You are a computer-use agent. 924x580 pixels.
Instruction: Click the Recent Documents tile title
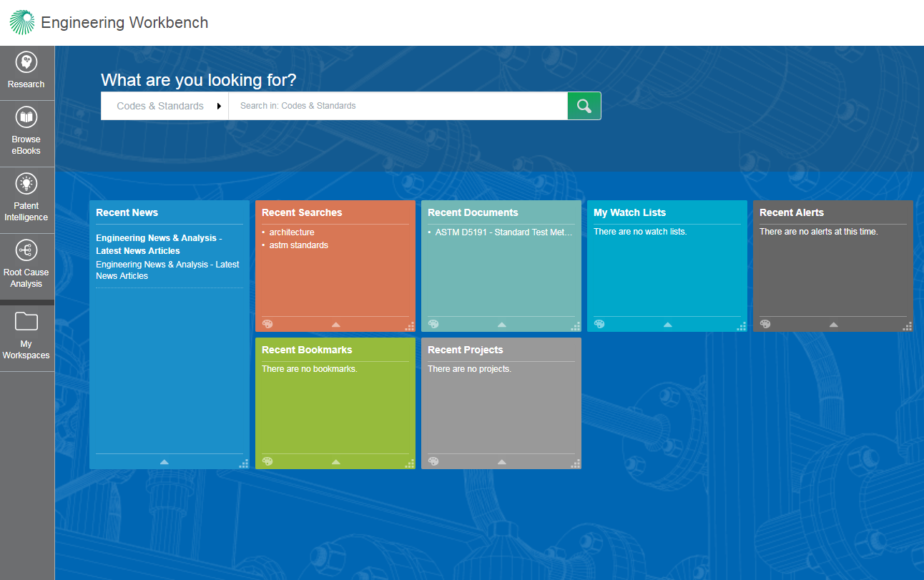coord(473,212)
